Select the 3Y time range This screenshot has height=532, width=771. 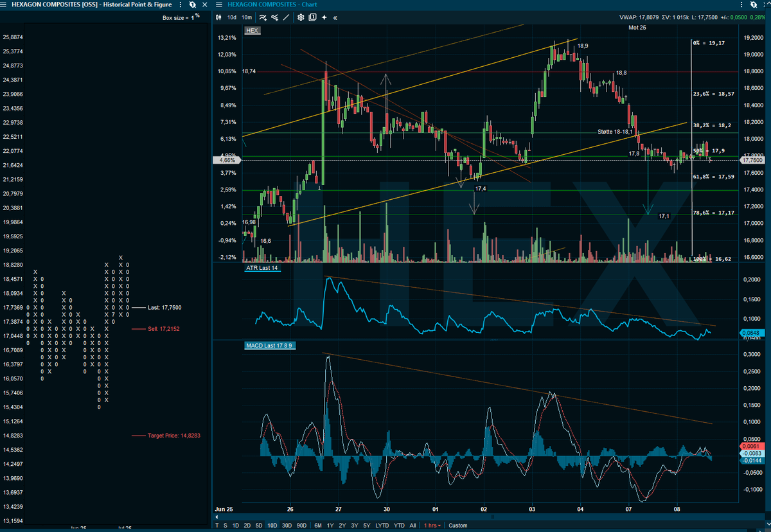pyautogui.click(x=354, y=526)
